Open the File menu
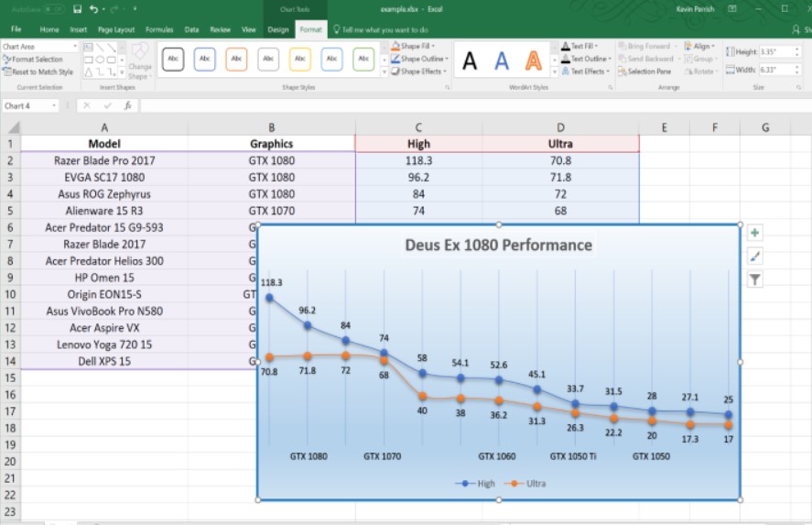This screenshot has height=525, width=812. [x=16, y=29]
